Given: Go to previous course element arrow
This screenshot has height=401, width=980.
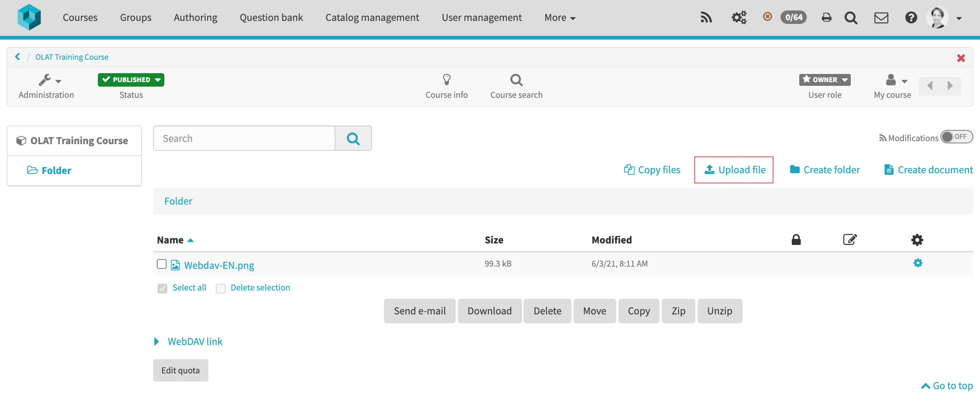Looking at the screenshot, I should point(930,86).
